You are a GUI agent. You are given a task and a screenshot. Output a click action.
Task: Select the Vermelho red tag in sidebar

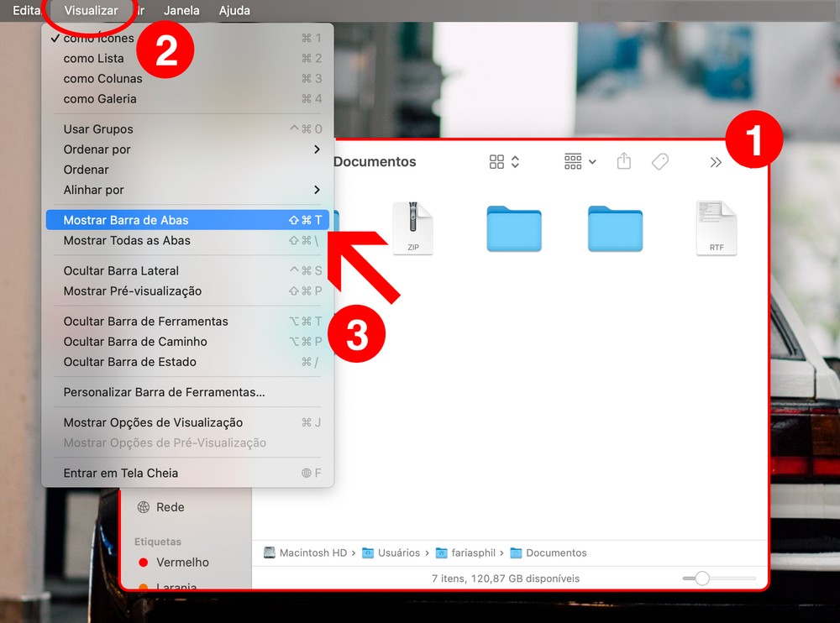pyautogui.click(x=182, y=562)
